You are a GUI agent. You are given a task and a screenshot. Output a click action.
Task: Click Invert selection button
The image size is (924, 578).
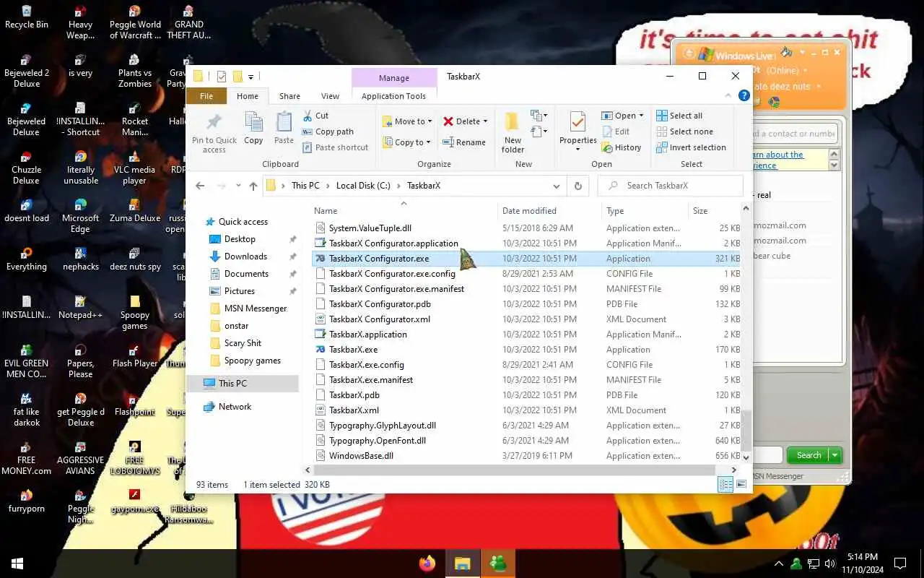click(x=691, y=147)
